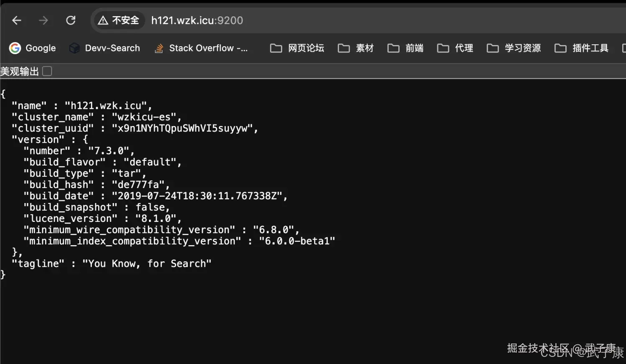
Task: Expand the 素材 bookmark folder
Action: (356, 48)
